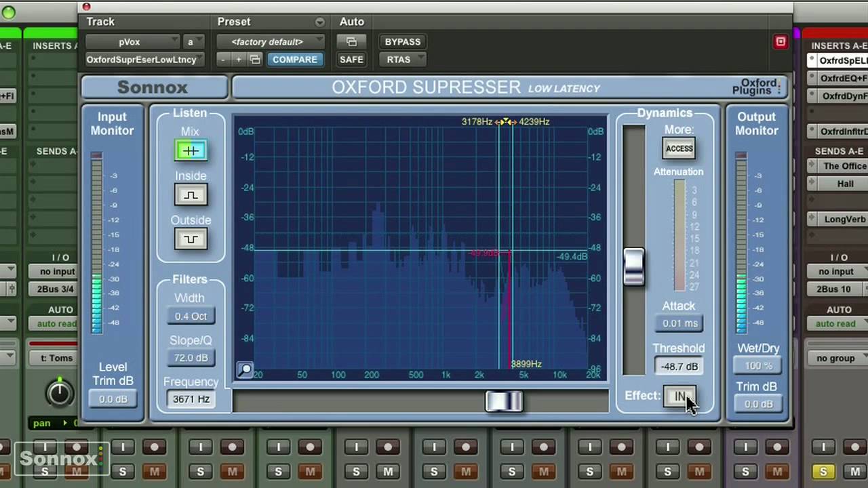Click the threshold vertical fader handle
The height and width of the screenshot is (488, 868).
634,266
